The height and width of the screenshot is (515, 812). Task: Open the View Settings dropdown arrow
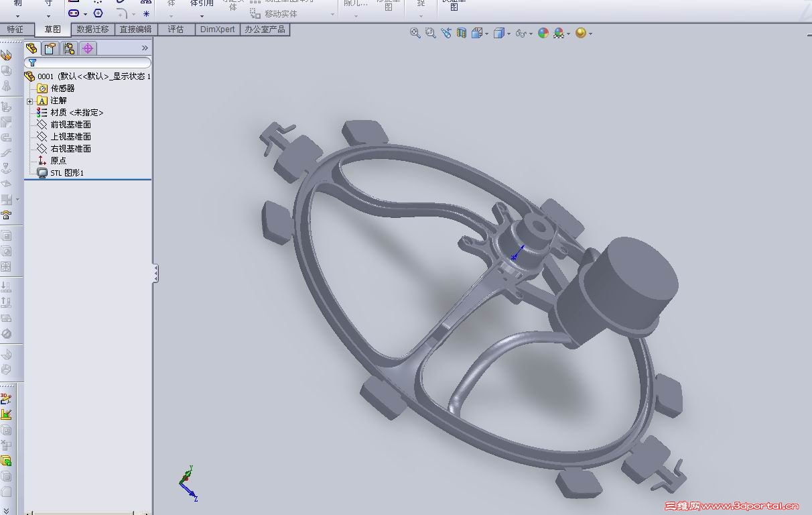[x=590, y=34]
